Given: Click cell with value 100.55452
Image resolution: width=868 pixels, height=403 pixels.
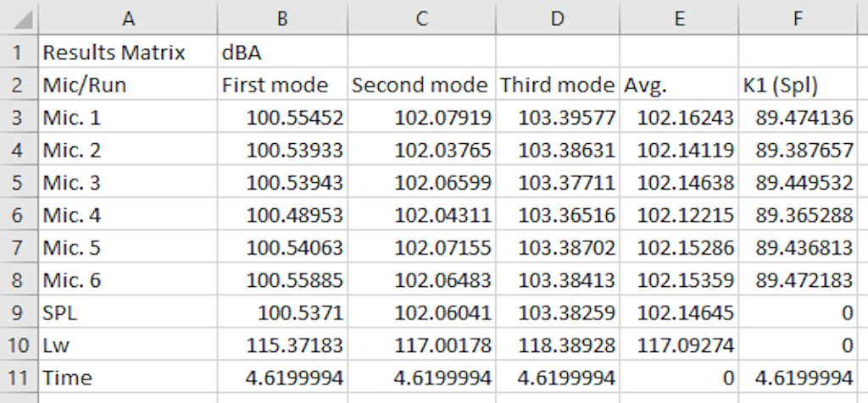Looking at the screenshot, I should [x=282, y=118].
